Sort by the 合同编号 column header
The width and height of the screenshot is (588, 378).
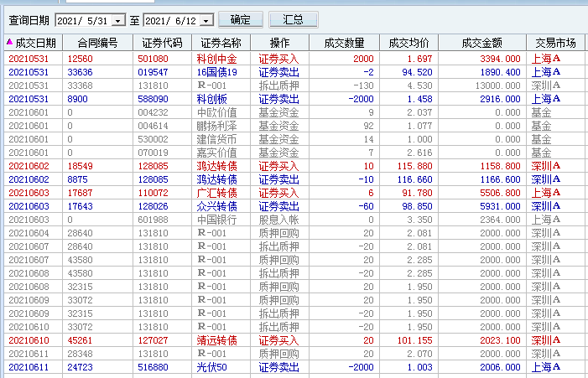pyautogui.click(x=98, y=43)
